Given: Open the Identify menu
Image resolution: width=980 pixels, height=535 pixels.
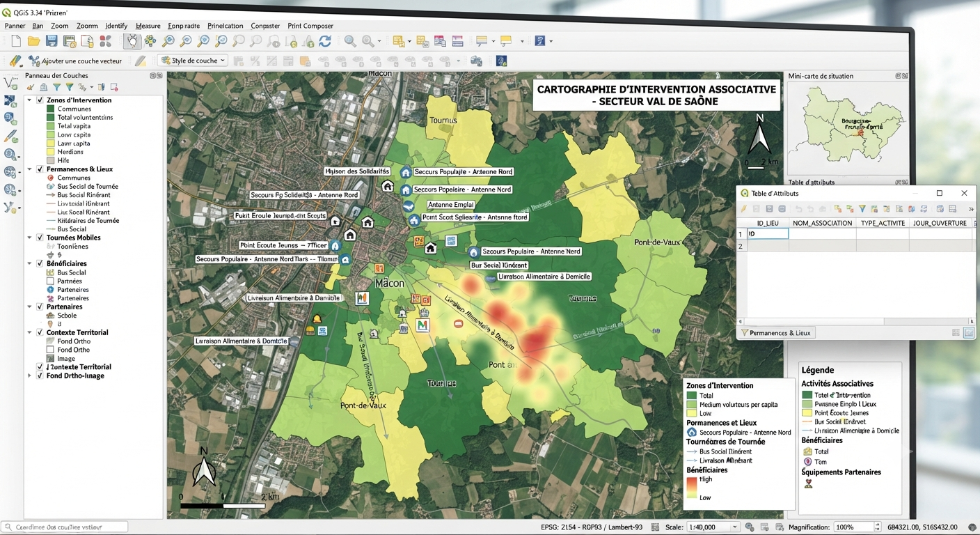Looking at the screenshot, I should pos(116,26).
